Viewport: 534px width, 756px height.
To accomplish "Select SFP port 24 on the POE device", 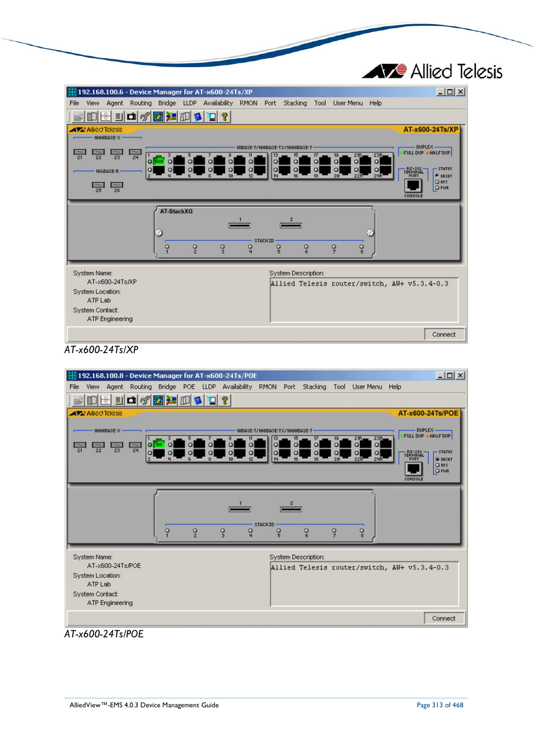I will click(x=135, y=445).
